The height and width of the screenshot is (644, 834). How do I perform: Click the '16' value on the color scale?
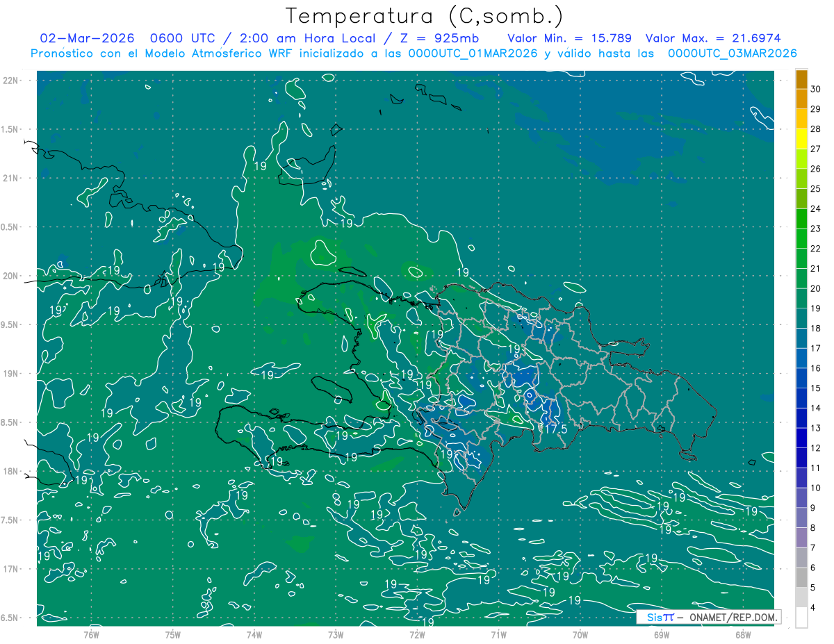pyautogui.click(x=815, y=368)
